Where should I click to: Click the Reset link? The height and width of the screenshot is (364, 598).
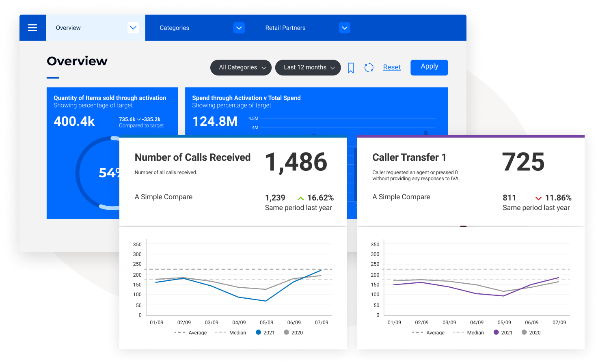[x=392, y=67]
